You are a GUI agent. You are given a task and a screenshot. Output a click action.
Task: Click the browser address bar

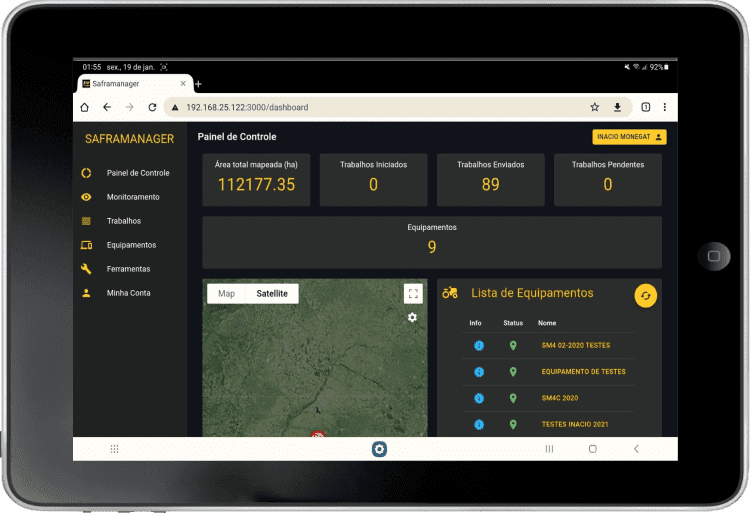380,107
